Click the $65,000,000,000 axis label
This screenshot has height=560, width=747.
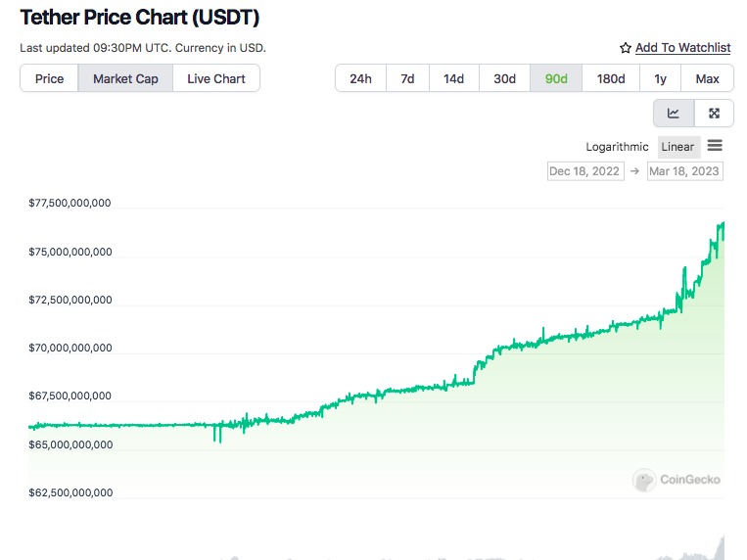[70, 444]
